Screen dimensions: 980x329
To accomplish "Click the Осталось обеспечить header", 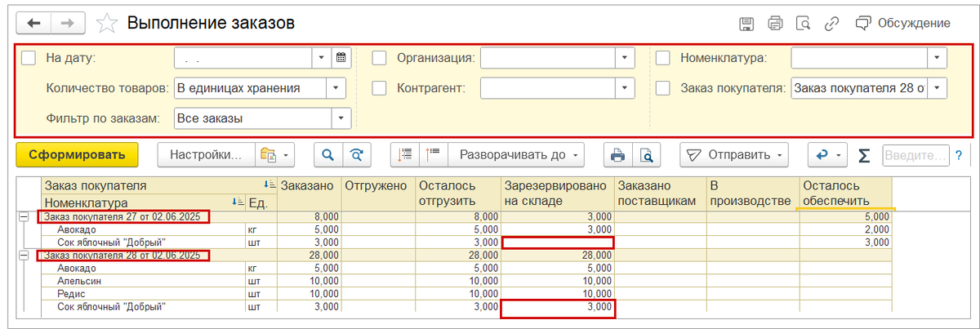I will pos(845,193).
